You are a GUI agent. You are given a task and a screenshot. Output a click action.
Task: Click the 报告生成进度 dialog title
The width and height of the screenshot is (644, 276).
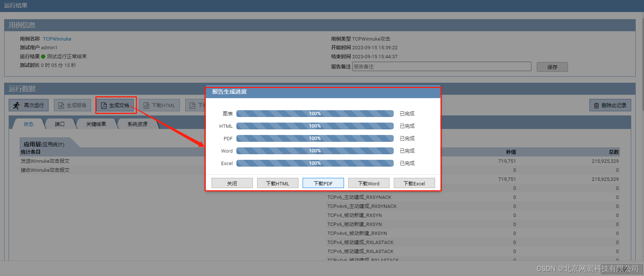(x=230, y=92)
